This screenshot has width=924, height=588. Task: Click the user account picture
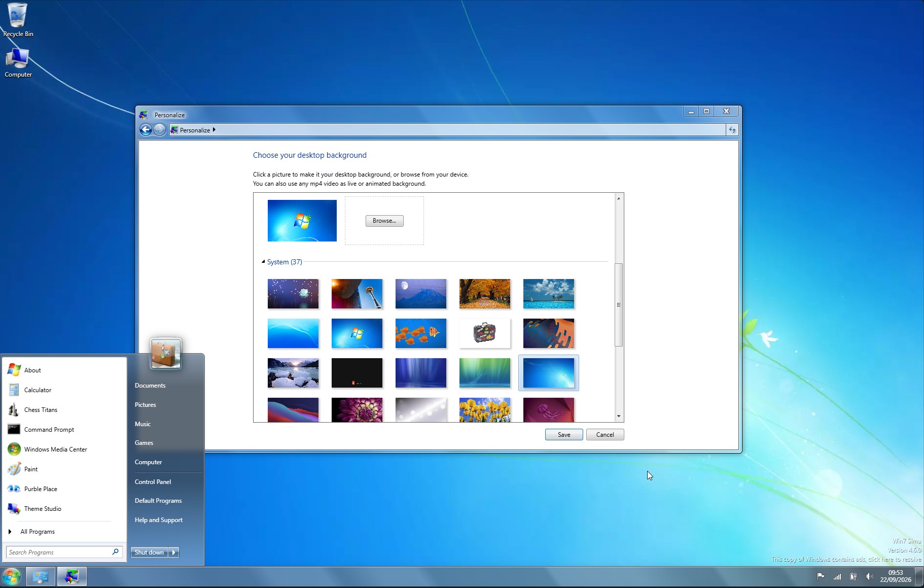(x=166, y=354)
